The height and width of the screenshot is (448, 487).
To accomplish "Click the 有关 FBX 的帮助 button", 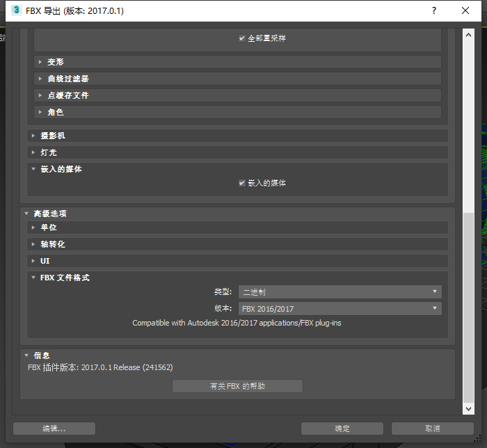I will pos(237,386).
